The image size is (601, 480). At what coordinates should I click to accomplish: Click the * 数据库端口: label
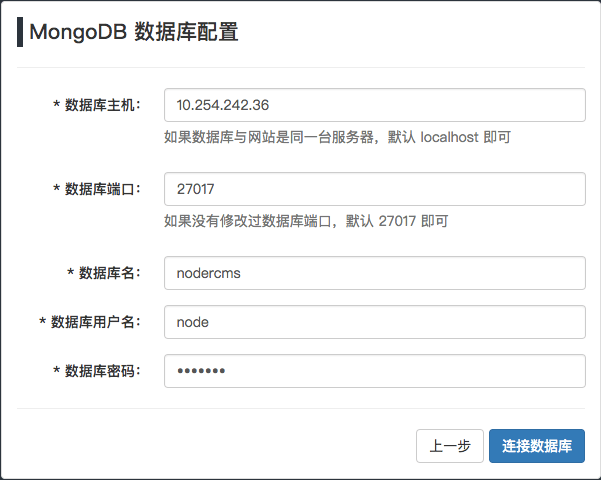97,189
